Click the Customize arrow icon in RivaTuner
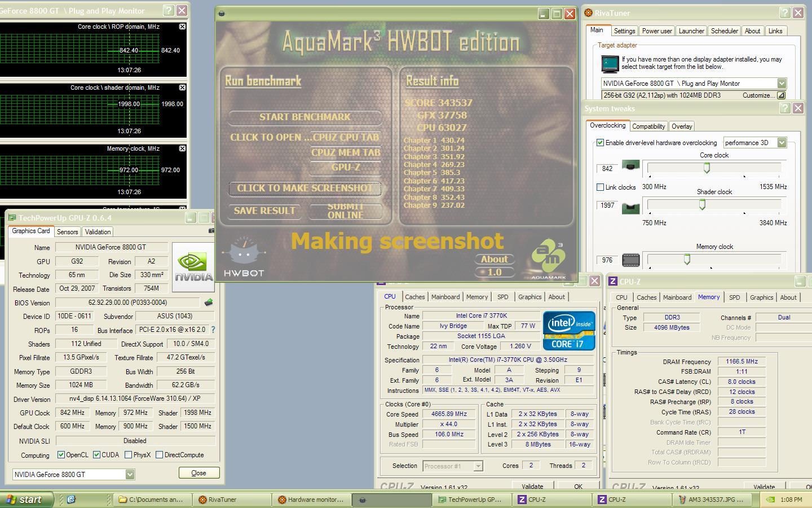Screen dimensions: 812x508 coord(781,95)
